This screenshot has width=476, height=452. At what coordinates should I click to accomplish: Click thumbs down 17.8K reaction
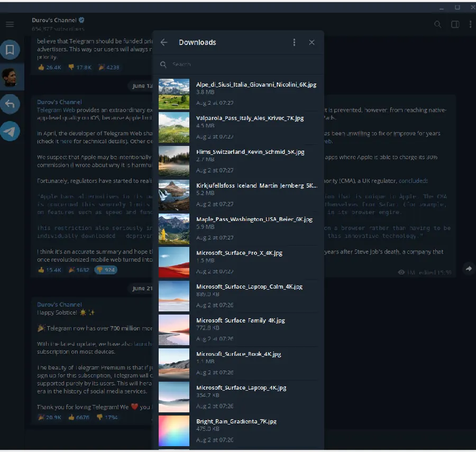(80, 67)
